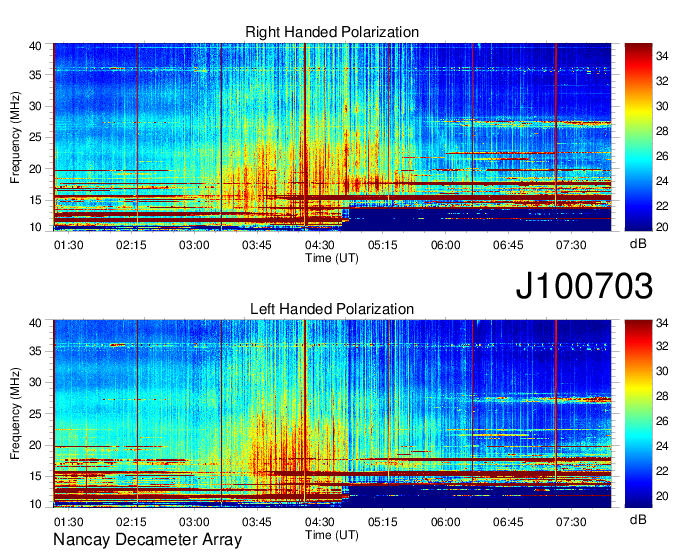
Task: Click the 05:15 time tick on left-handed plot
Action: 382,522
